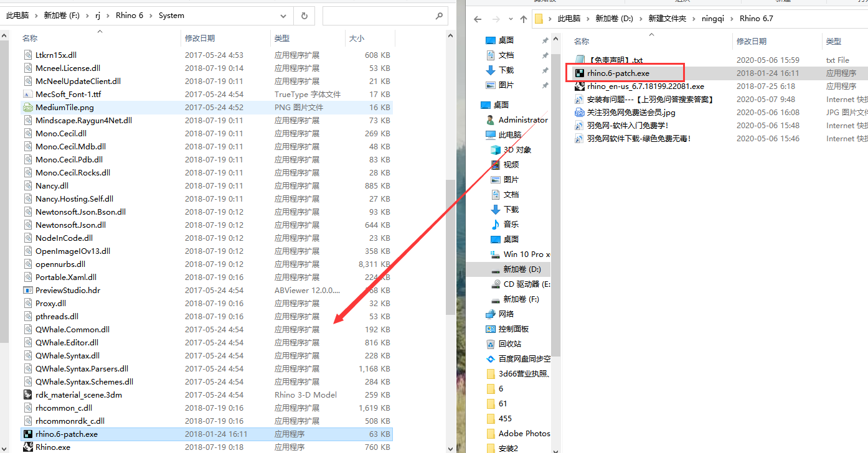Open 回收站 via its recycle bin icon
The width and height of the screenshot is (868, 453).
[491, 344]
